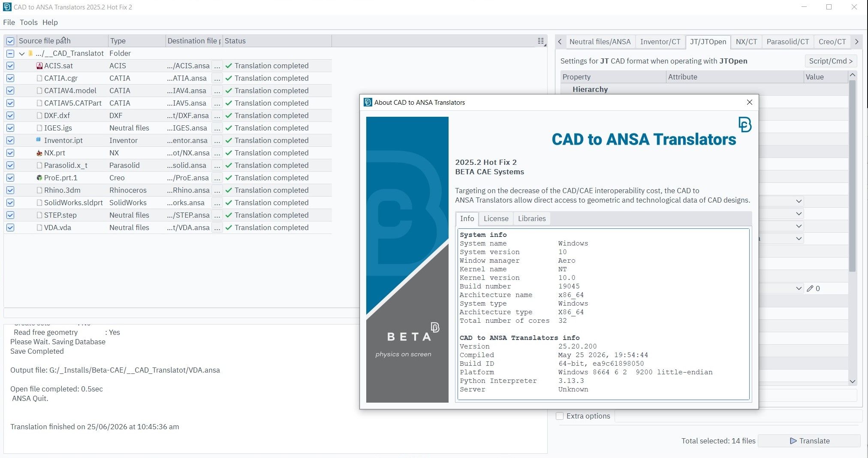Viewport: 868px width, 458px height.
Task: Select the CATIAV4.model file name
Action: click(x=70, y=91)
